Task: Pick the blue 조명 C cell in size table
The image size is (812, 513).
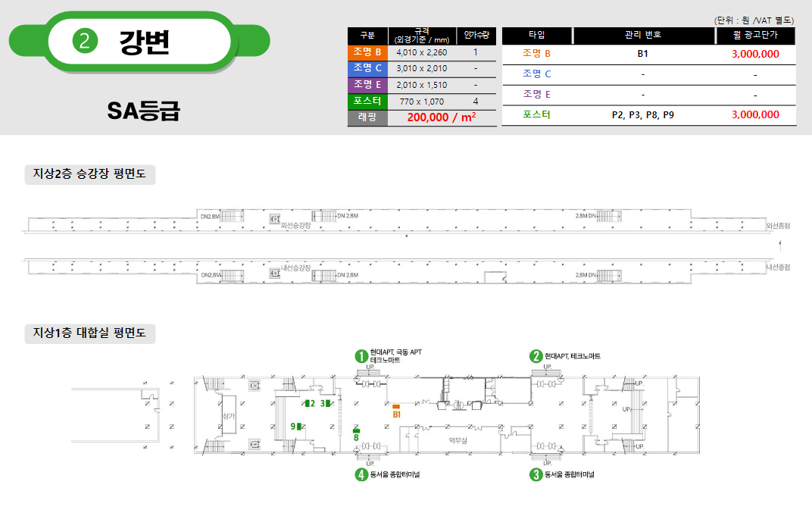Action: [x=367, y=68]
